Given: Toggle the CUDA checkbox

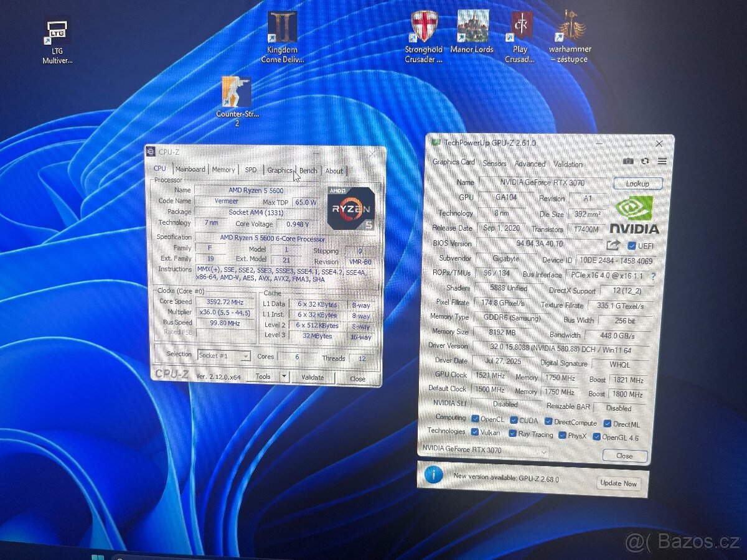Looking at the screenshot, I should coord(514,421).
